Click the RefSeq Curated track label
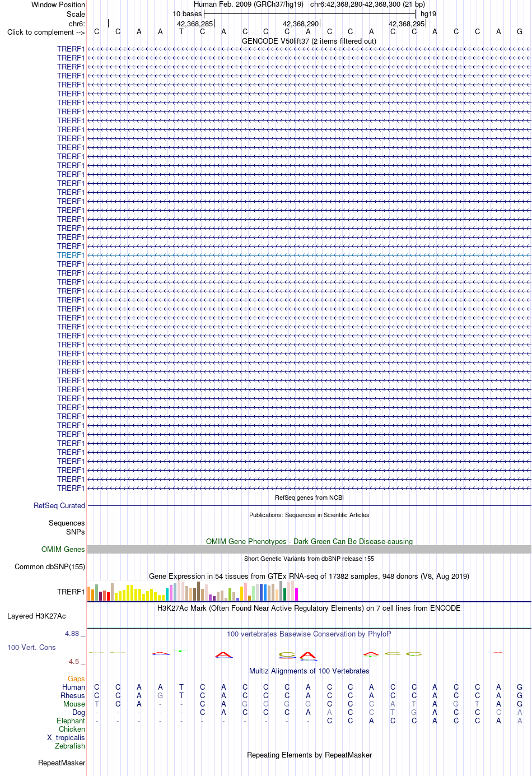Viewport: 532px width, 776px height. [59, 505]
